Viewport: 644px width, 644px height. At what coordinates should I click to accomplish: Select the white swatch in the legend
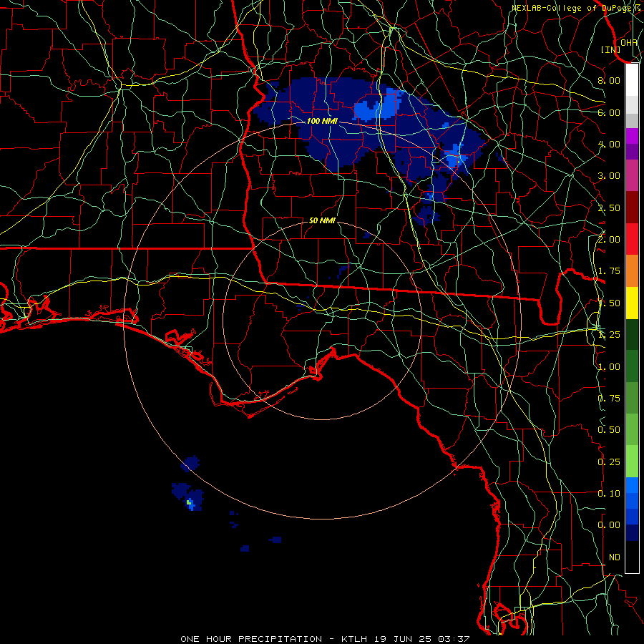[632, 79]
